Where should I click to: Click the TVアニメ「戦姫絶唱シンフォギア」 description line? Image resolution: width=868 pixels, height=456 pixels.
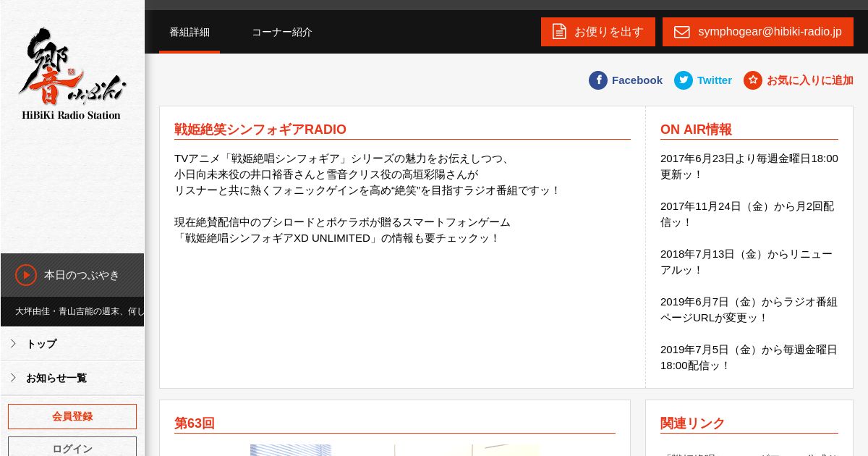[343, 159]
